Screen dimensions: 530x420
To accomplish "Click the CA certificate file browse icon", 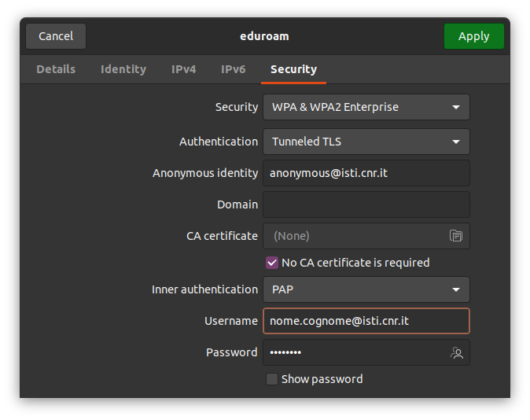I will pyautogui.click(x=455, y=236).
